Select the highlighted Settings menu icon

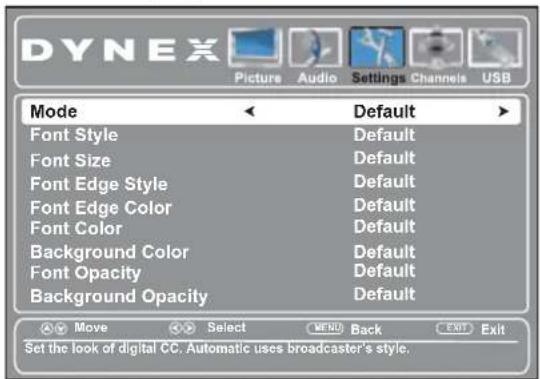[x=377, y=47]
